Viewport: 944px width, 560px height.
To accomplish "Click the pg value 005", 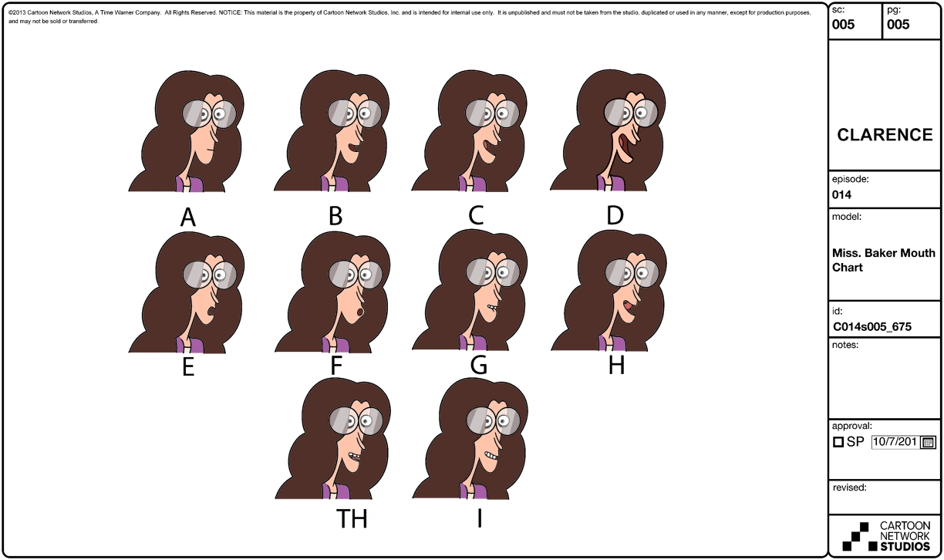I will pos(898,25).
